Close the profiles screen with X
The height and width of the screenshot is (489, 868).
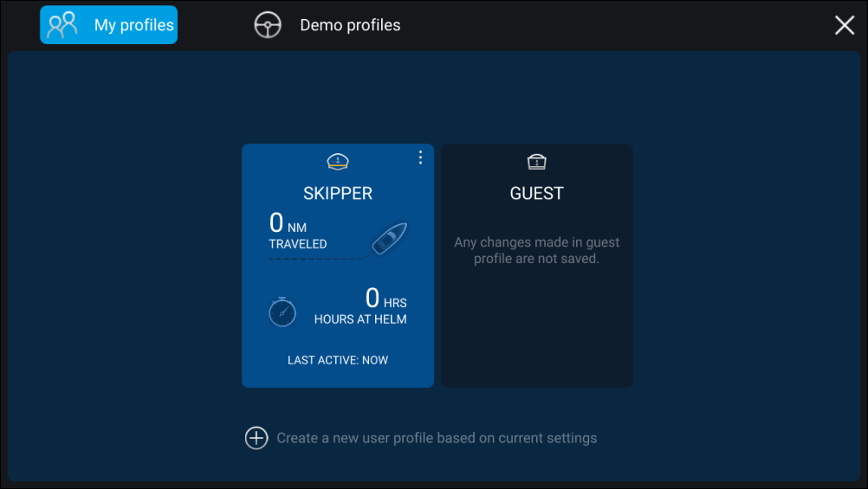click(844, 25)
